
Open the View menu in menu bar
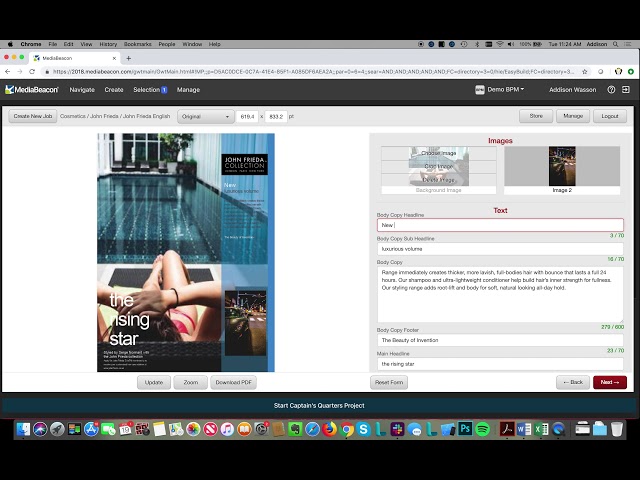[x=86, y=44]
